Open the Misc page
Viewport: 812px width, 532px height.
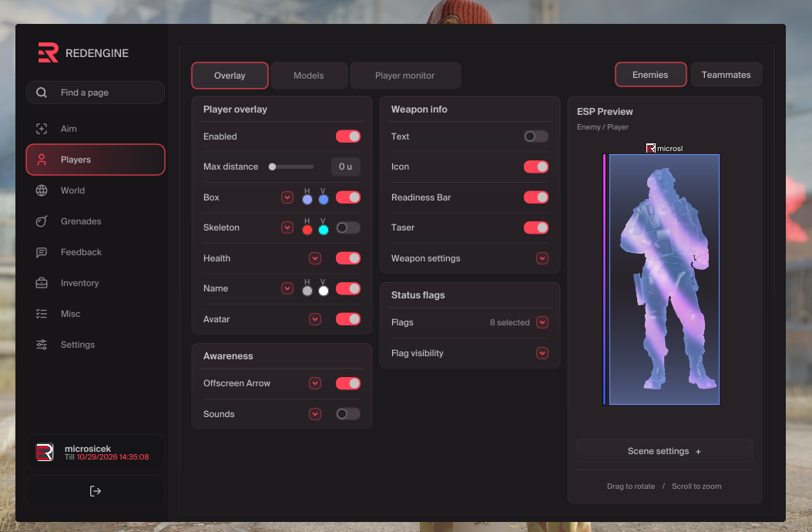[x=96, y=314]
